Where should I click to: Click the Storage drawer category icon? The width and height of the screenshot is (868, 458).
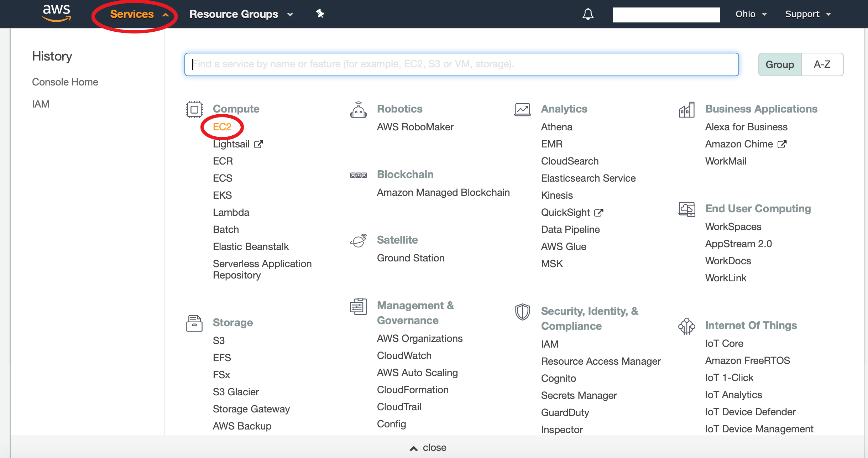(194, 323)
